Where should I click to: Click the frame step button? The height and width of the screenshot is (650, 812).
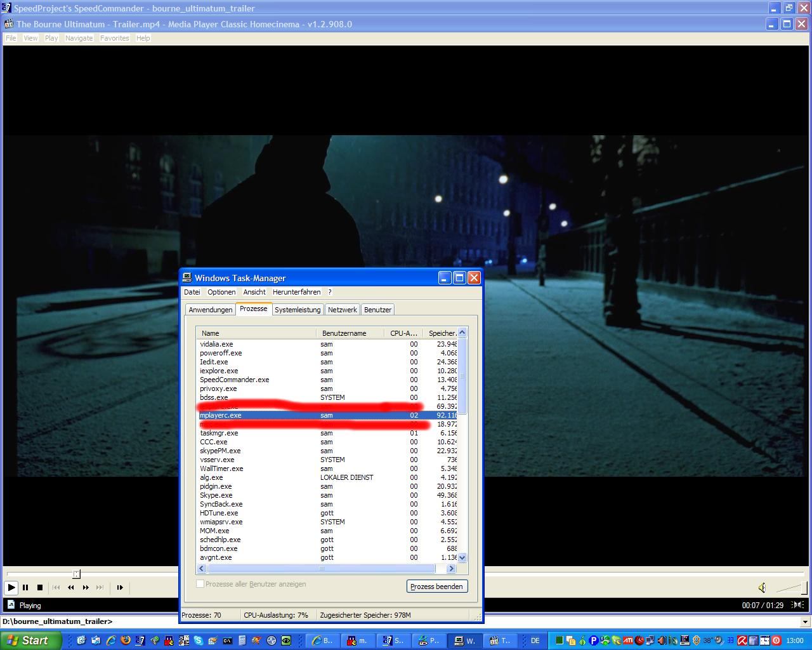pos(120,588)
